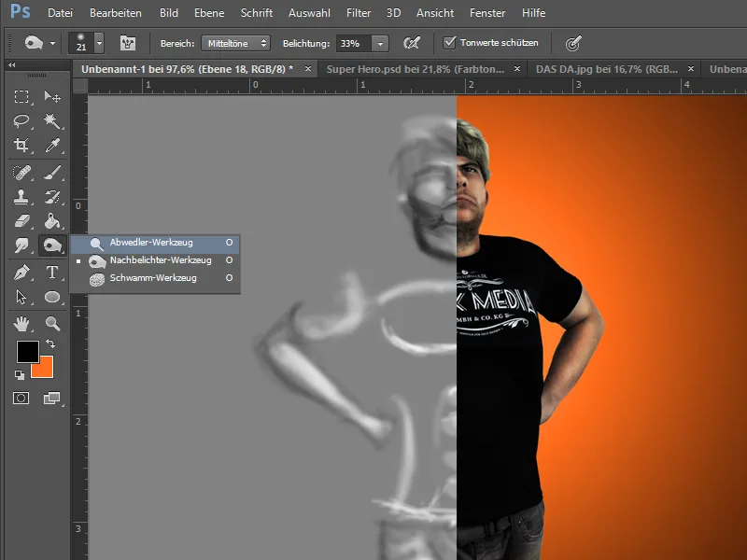Select the Spot Healing Brush tool
747x560 pixels.
coord(21,173)
